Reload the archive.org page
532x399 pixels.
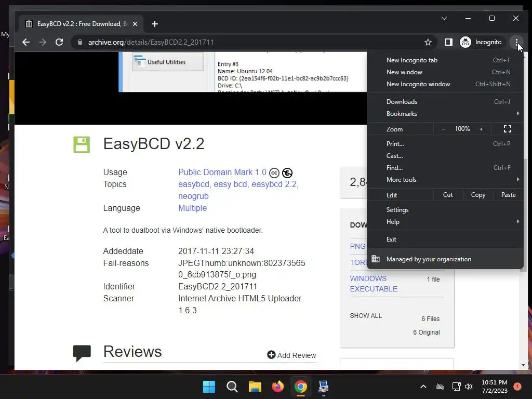59,42
